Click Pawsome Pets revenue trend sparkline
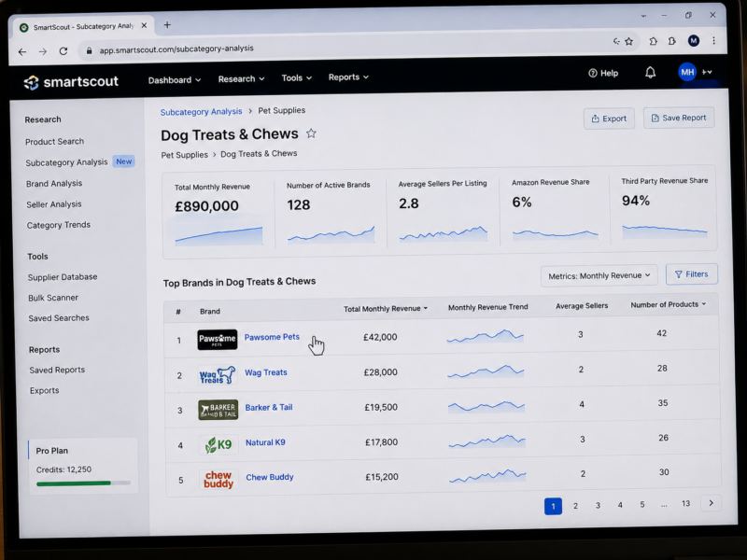The width and height of the screenshot is (747, 560). tap(486, 335)
